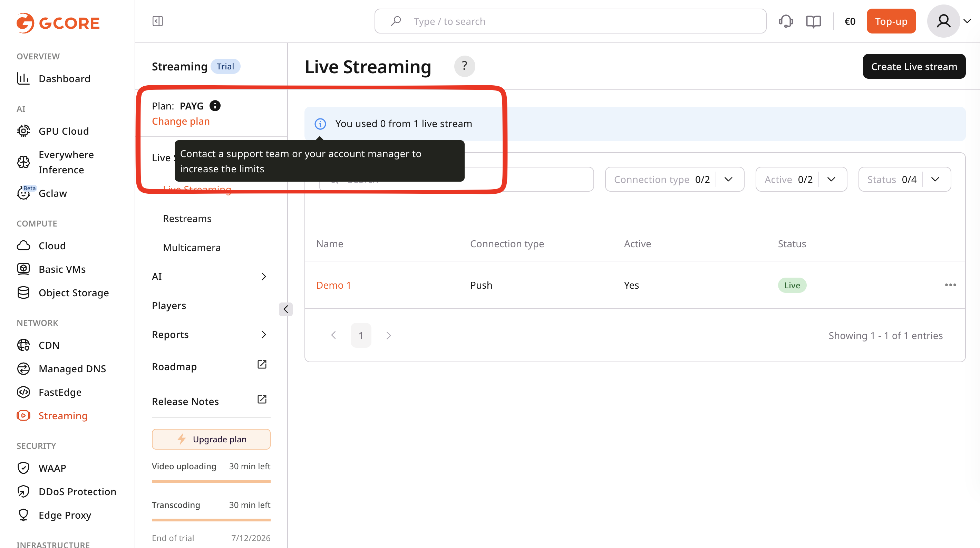
Task: Click the Managed DNS icon
Action: pyautogui.click(x=23, y=369)
